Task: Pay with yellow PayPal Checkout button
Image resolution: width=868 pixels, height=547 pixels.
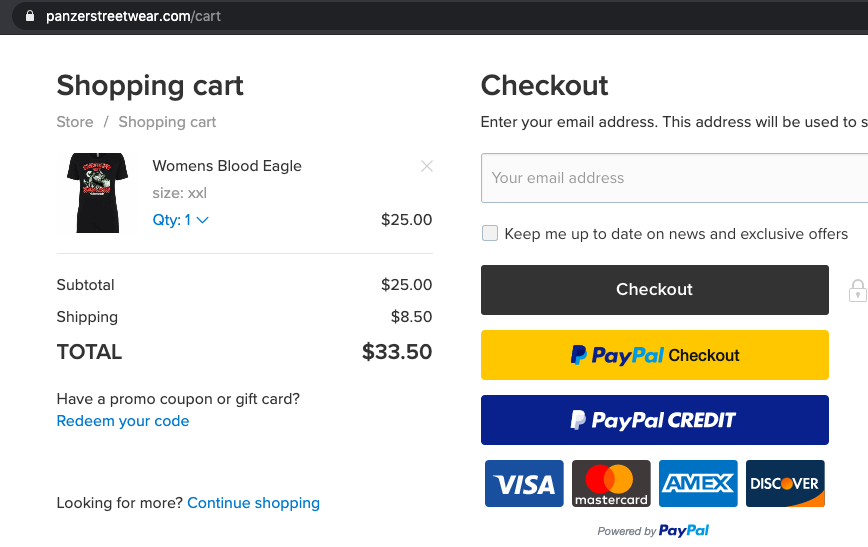Action: [x=655, y=355]
